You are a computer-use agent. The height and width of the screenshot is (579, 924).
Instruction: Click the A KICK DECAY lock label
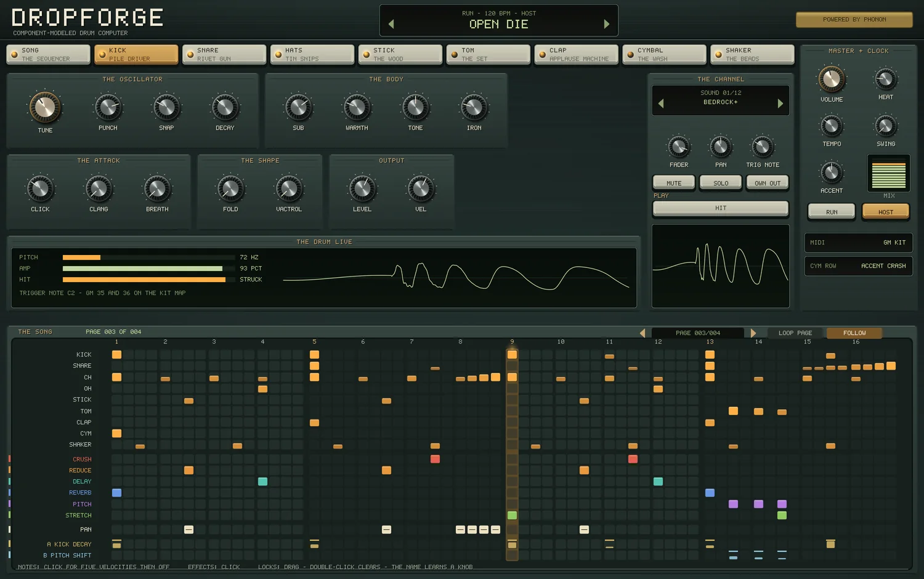(69, 545)
